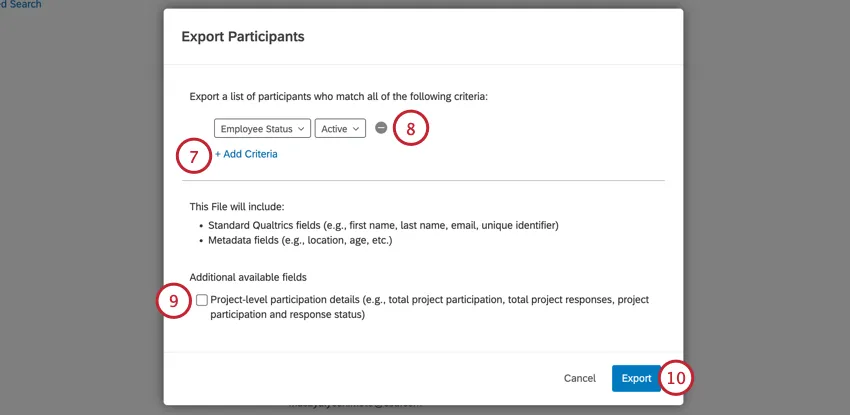Click the Export Participants dialog title

(243, 37)
